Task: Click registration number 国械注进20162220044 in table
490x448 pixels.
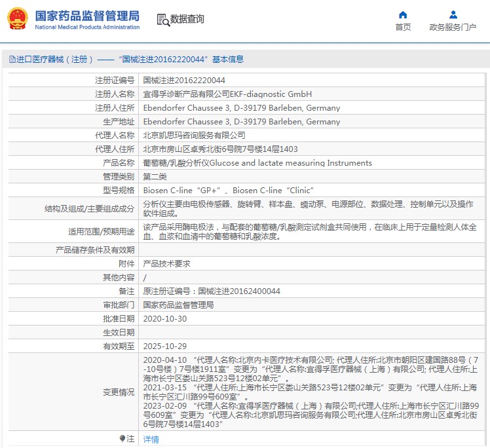Action: 184,81
